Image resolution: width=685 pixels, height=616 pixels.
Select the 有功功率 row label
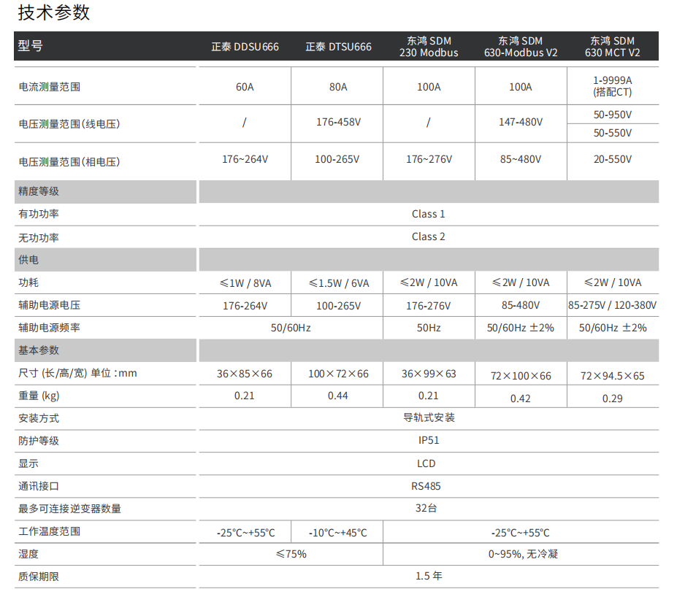point(39,214)
